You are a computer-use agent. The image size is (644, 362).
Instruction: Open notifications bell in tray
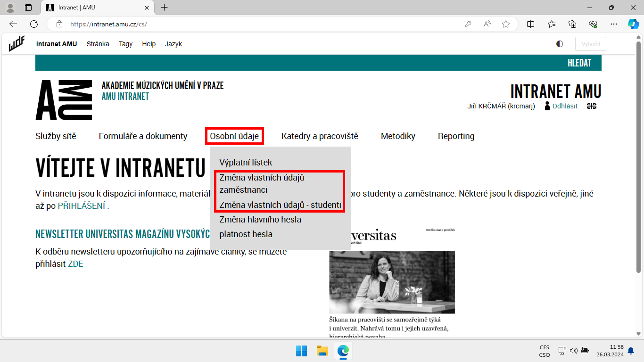631,351
